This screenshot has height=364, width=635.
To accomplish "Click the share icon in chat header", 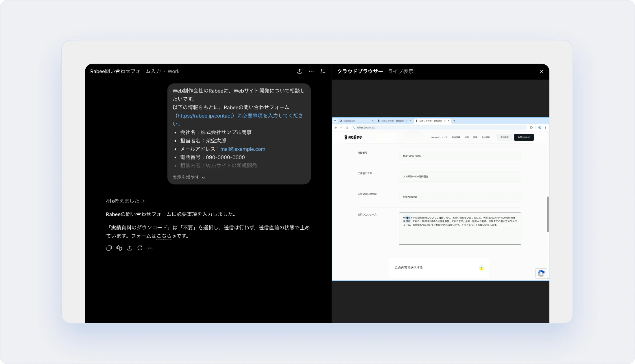I will tap(300, 71).
